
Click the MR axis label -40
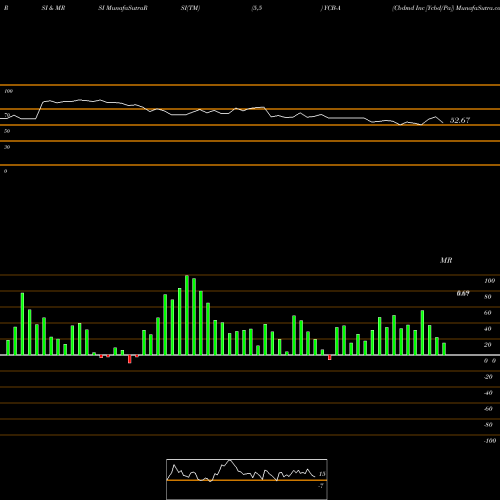pos(488,393)
